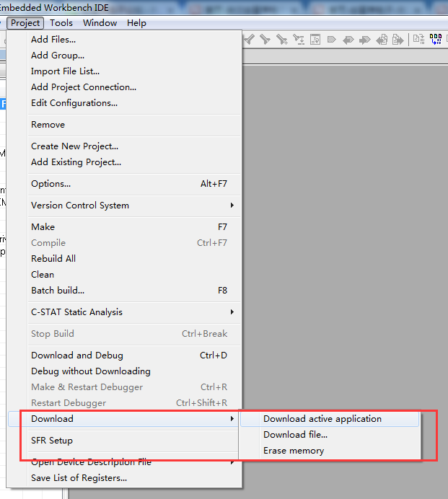Open project Options... (Alt+F7)
This screenshot has width=448, height=499.
(124, 184)
